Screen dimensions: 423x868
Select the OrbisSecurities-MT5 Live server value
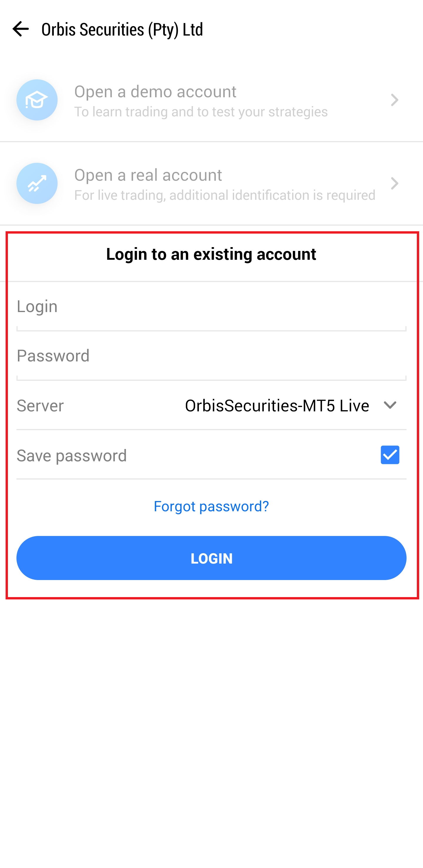click(x=276, y=405)
